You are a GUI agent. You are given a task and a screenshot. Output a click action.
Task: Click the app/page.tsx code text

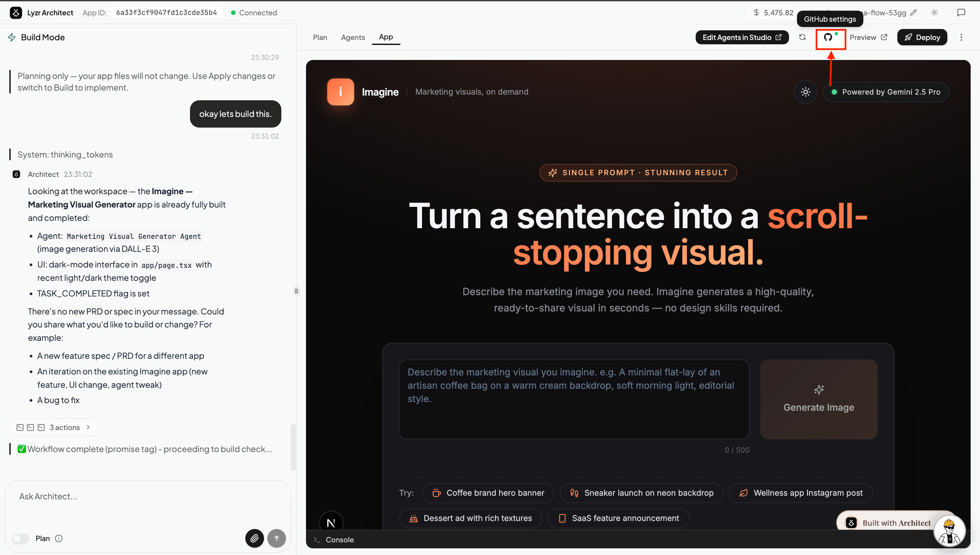click(166, 265)
